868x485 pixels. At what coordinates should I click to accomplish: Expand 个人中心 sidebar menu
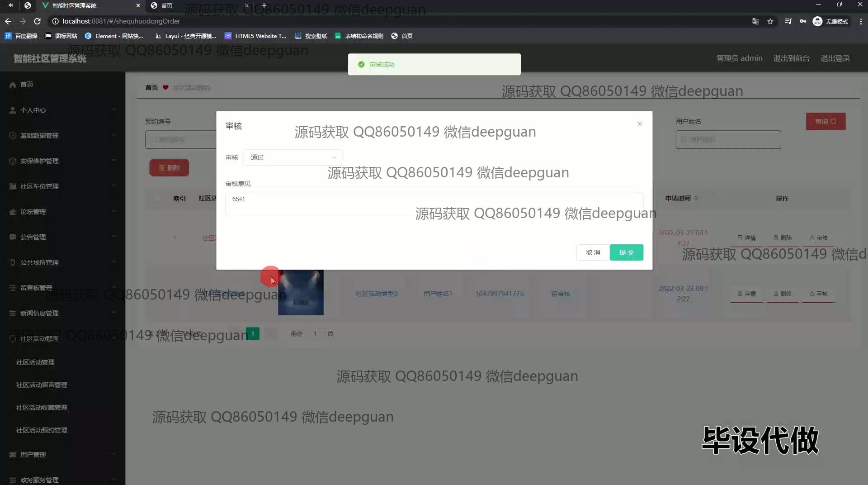62,110
